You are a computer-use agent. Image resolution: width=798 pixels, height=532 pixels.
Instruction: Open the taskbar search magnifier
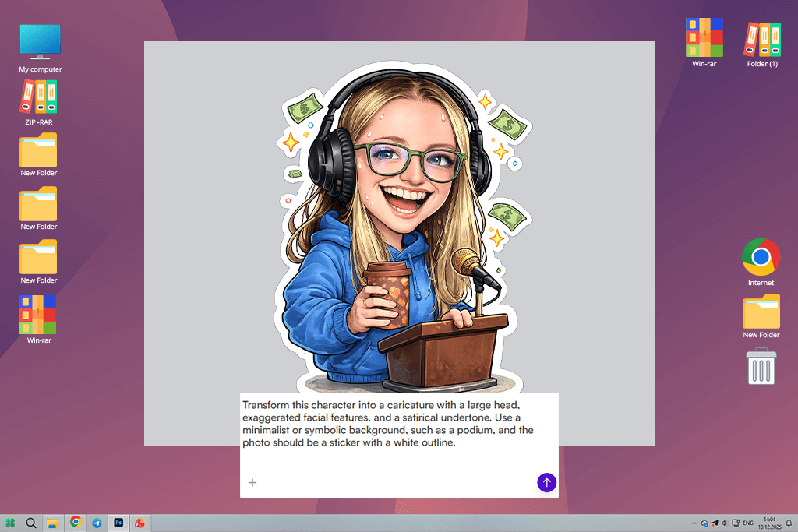point(31,523)
